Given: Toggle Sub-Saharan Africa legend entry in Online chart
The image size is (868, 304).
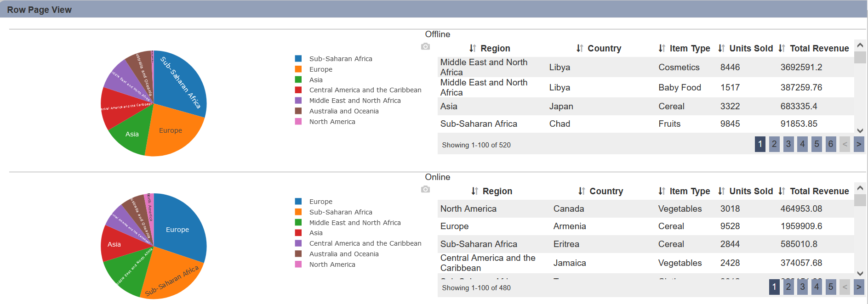Looking at the screenshot, I should click(x=334, y=212).
